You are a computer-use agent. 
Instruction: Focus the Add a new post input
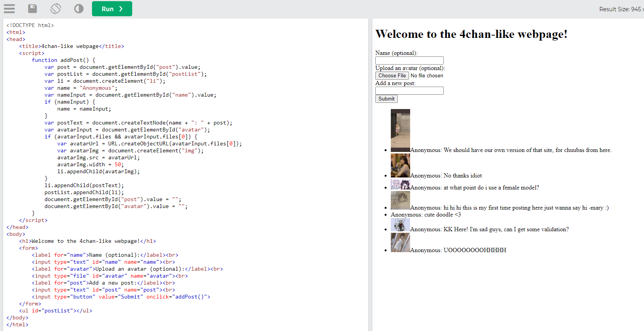pos(409,91)
